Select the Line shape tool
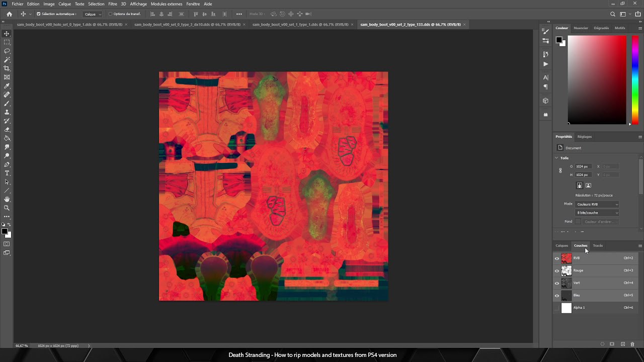Screen dimensions: 644x362 coord(7,191)
